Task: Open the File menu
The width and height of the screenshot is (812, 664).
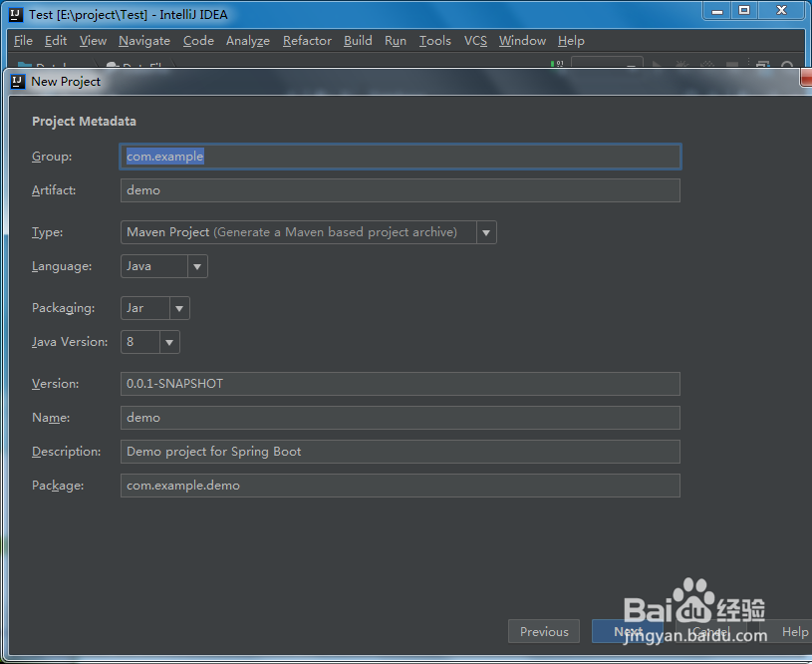Action: (x=23, y=41)
